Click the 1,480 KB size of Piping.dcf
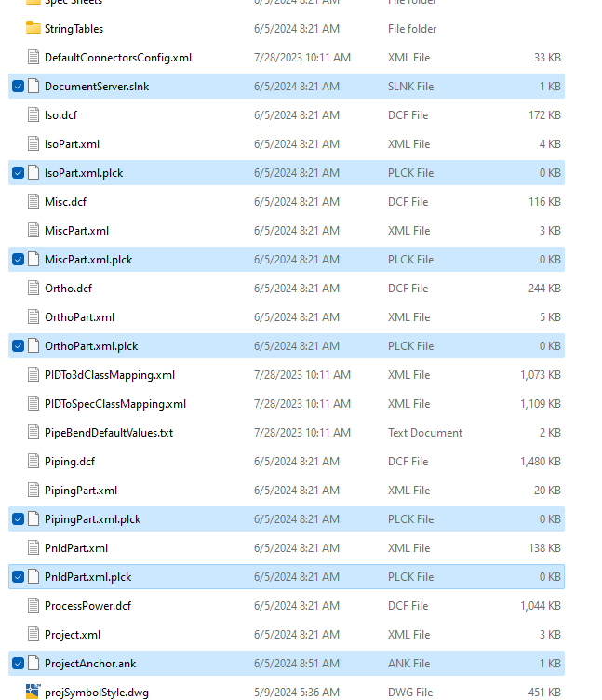The image size is (602, 700). (541, 461)
